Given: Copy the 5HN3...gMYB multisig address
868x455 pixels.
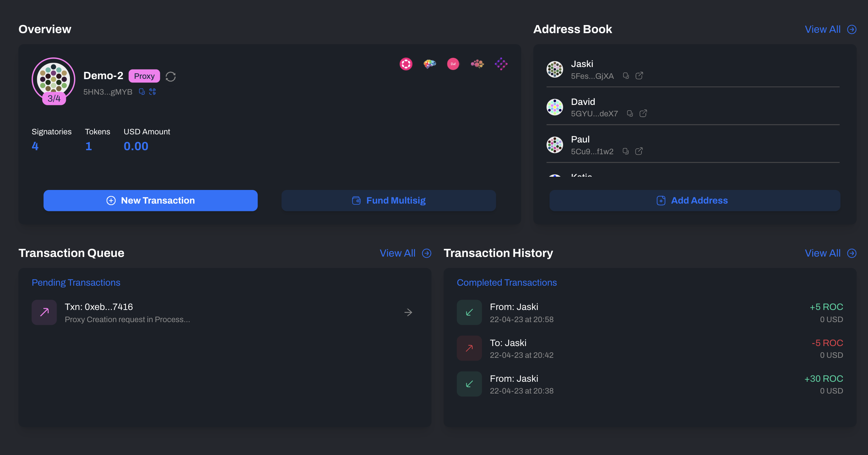Looking at the screenshot, I should pos(142,92).
